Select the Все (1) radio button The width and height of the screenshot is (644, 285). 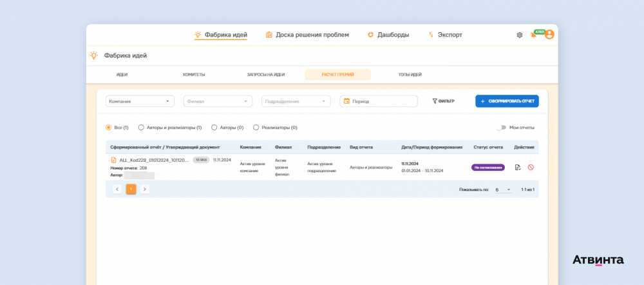(x=108, y=128)
